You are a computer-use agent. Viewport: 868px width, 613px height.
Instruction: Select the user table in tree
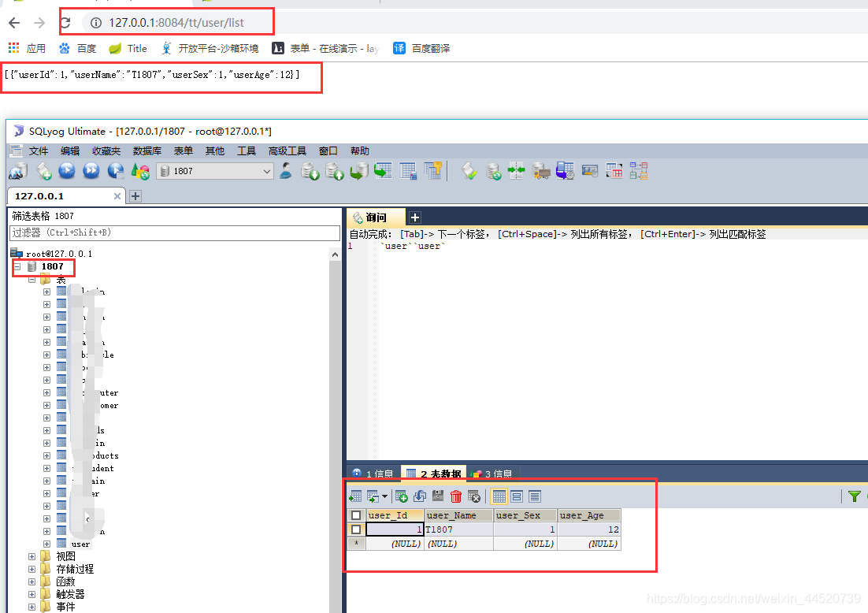(80, 544)
